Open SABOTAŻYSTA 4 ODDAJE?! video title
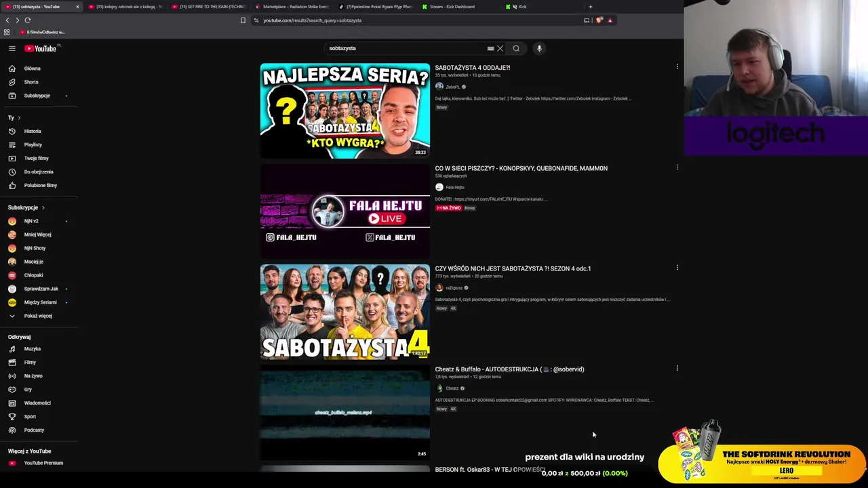This screenshot has width=868, height=488. tap(473, 68)
